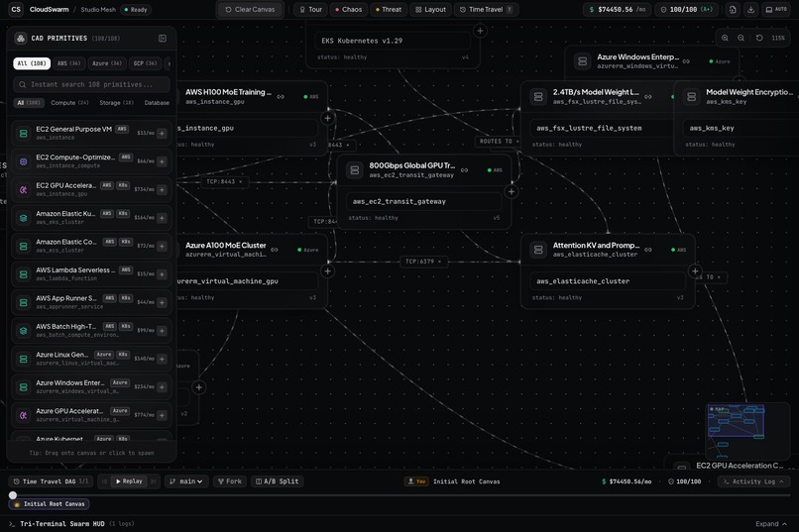Add EC2 Compute-Optimized primitive with plus
The image size is (799, 532).
(x=162, y=161)
